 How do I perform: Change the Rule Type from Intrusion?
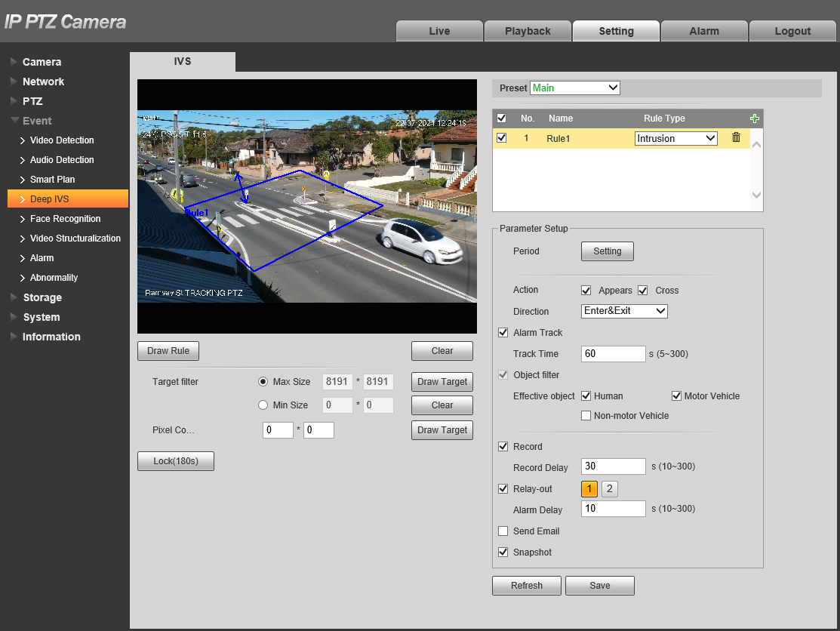675,137
